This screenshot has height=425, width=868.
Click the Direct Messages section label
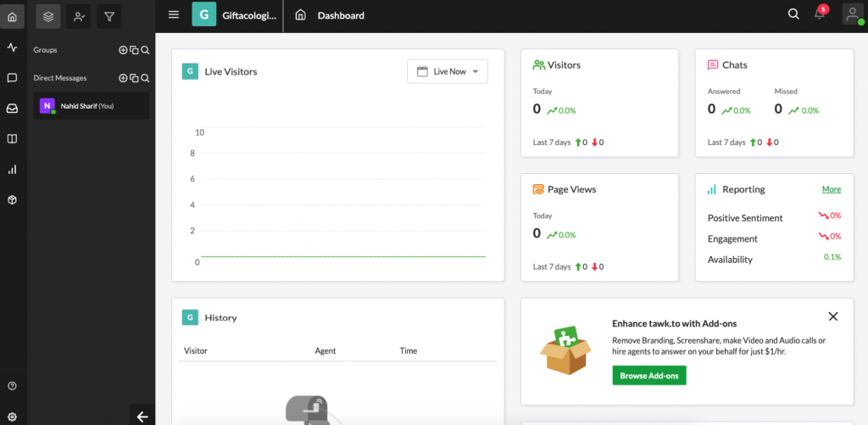(60, 78)
